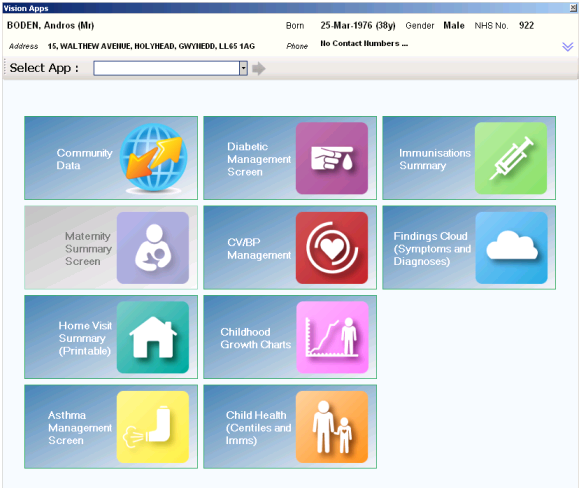Open CV/BP Management heart icon
Viewport: 582px width, 488px height.
tap(332, 248)
